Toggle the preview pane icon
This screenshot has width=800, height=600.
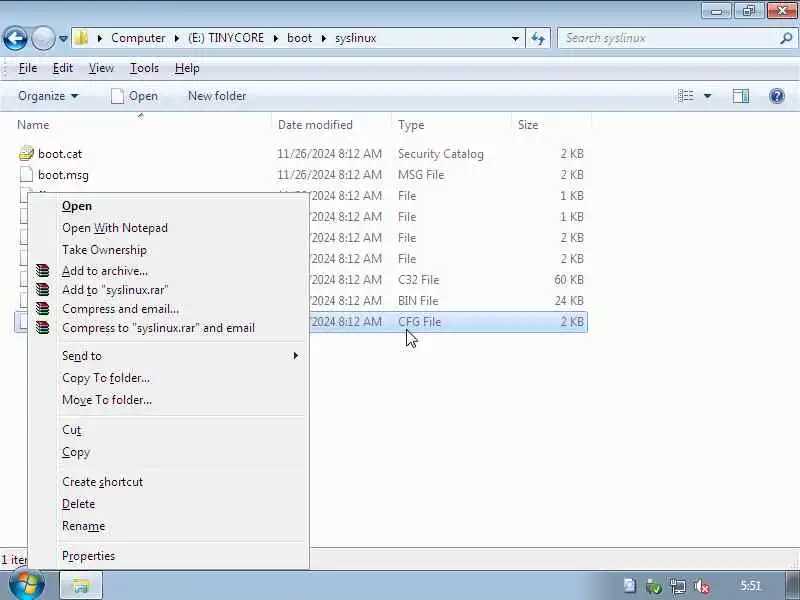coord(741,96)
